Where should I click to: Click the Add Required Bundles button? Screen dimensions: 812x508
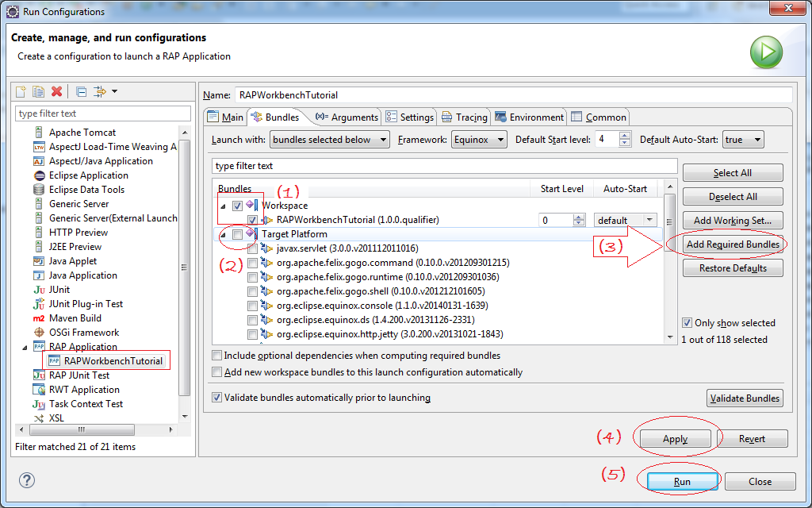pyautogui.click(x=733, y=244)
